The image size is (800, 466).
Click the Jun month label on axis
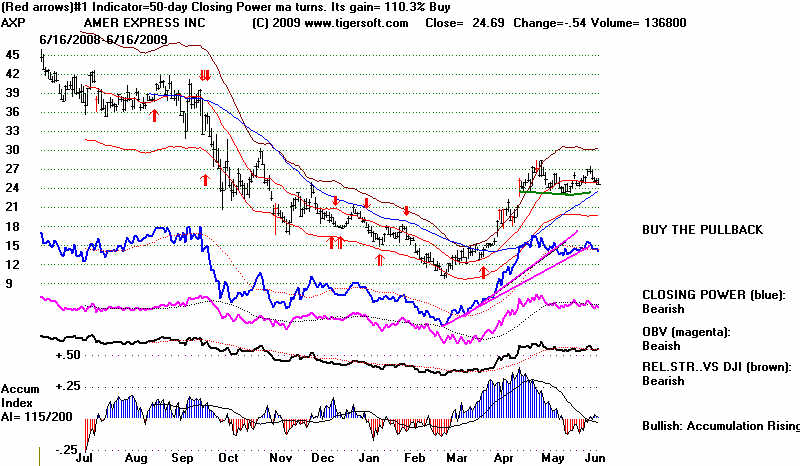point(593,457)
